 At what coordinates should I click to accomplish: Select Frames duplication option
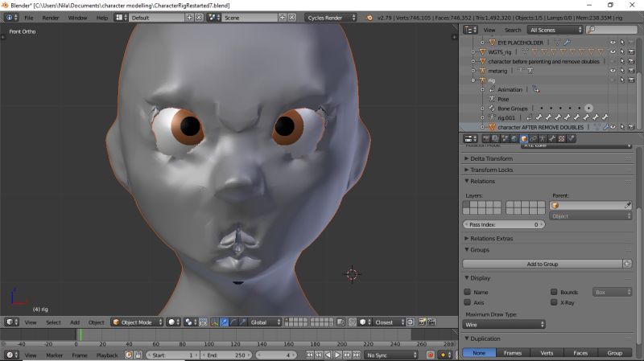click(513, 353)
